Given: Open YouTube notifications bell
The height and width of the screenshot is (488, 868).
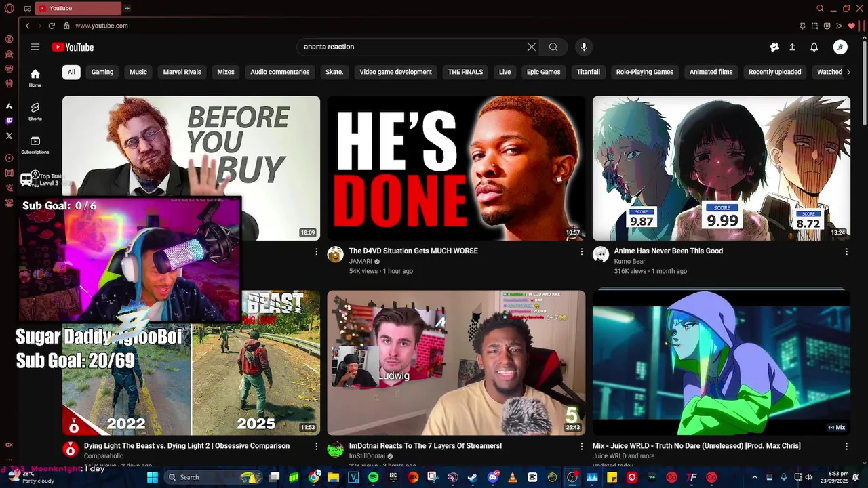Looking at the screenshot, I should [814, 47].
